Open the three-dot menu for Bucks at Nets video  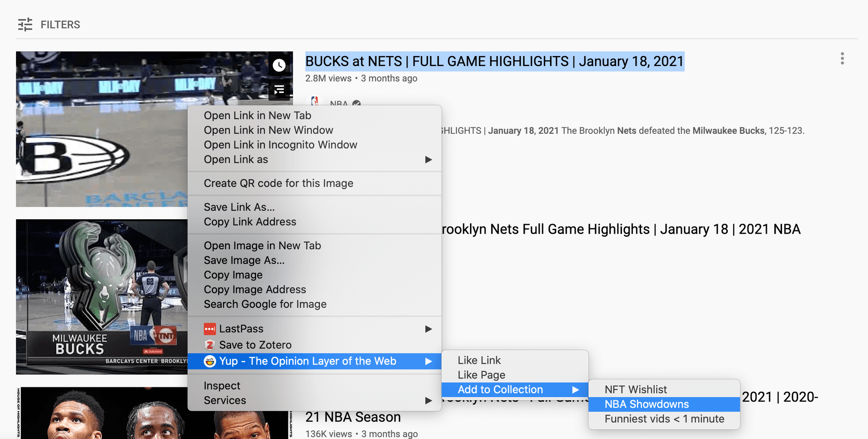point(842,59)
